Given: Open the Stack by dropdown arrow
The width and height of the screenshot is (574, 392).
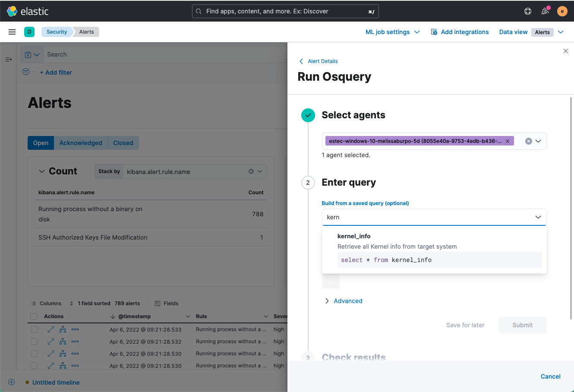Looking at the screenshot, I should click(x=260, y=171).
